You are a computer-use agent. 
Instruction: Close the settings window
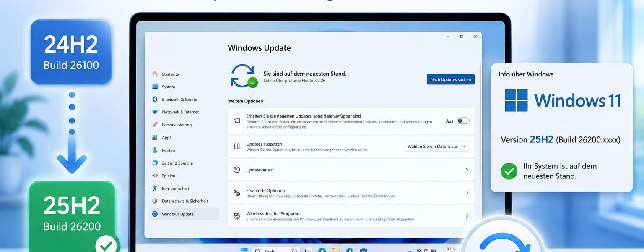click(x=475, y=37)
